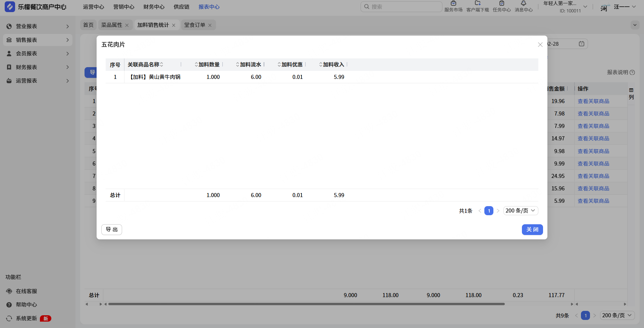Click 系统更新 in function bar

(x=26, y=318)
